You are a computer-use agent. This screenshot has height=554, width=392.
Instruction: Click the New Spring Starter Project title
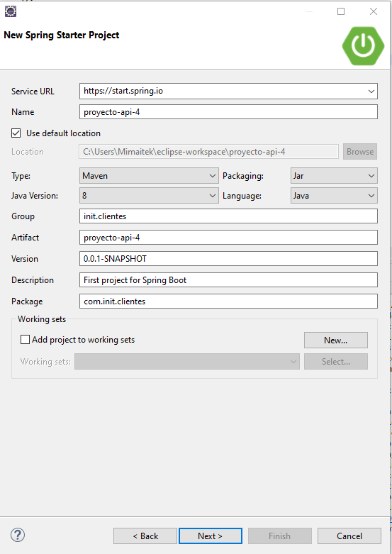point(62,35)
